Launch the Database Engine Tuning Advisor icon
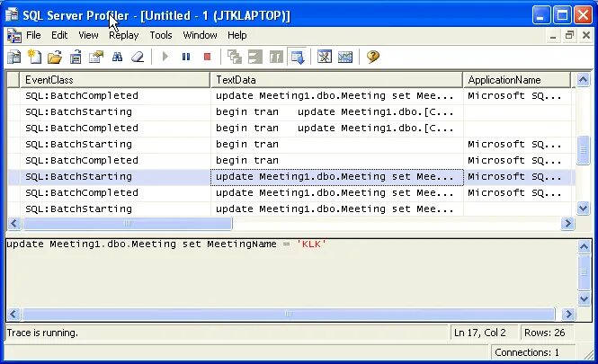 point(325,57)
